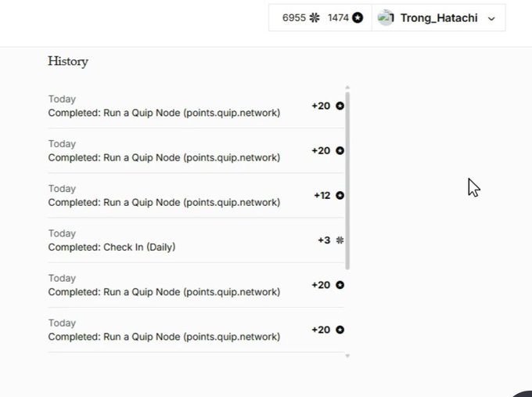The image size is (532, 397).
Task: Click the asterisk icon in Check In row
Action: [340, 240]
